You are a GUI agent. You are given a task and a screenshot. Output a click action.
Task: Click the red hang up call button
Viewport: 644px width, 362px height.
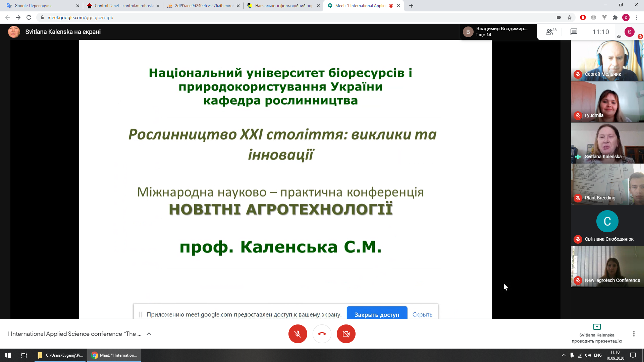(x=322, y=334)
